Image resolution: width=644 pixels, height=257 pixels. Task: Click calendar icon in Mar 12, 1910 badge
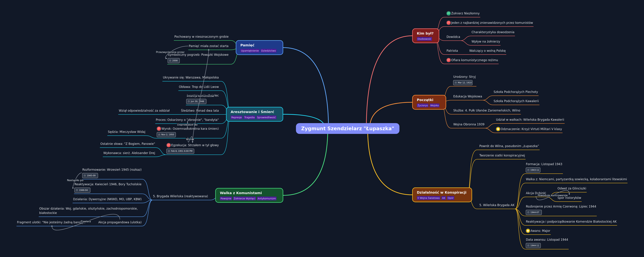456,83
